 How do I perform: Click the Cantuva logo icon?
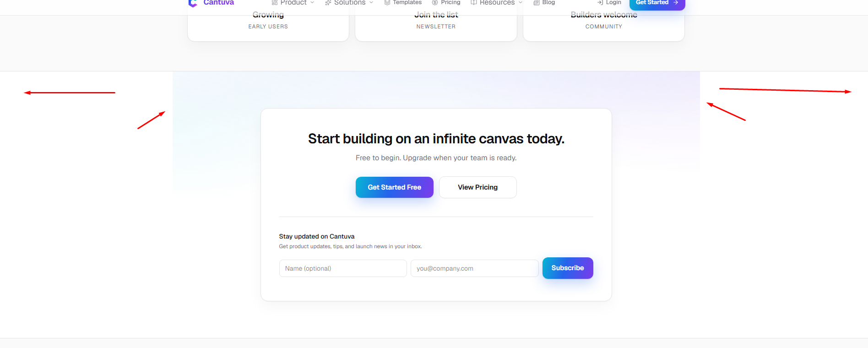pos(193,3)
